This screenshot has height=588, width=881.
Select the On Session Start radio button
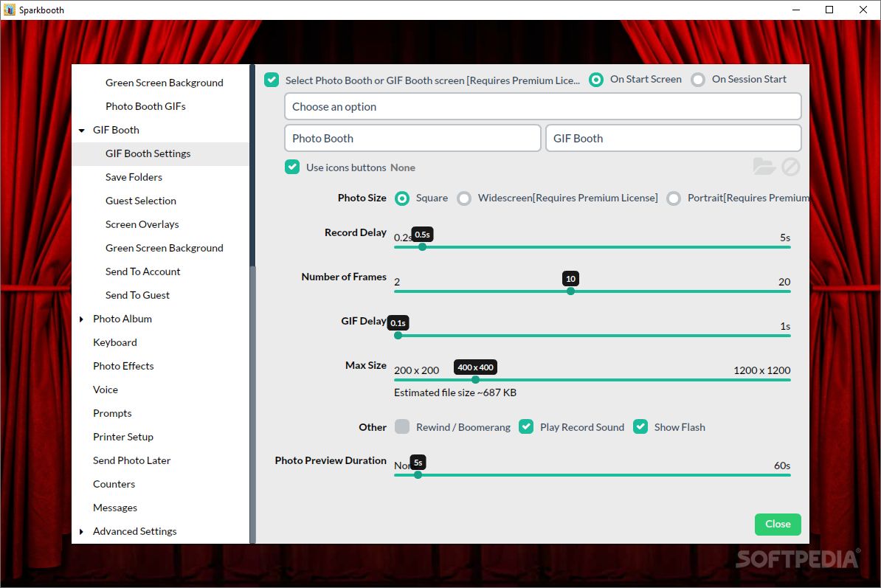click(x=698, y=80)
